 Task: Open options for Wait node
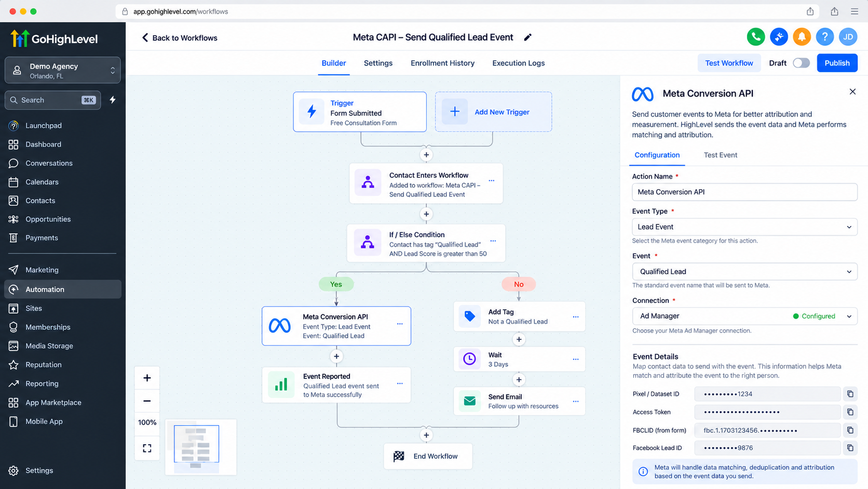(575, 360)
